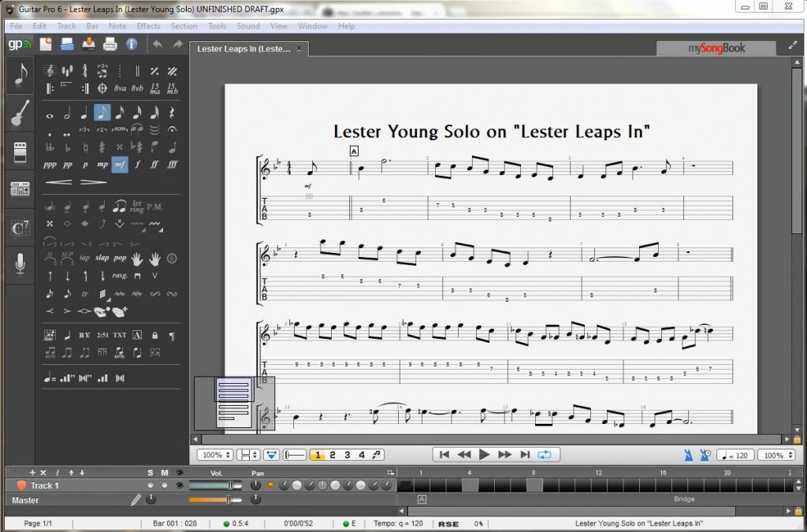Click the 4/4 time signature icon
The width and height of the screenshot is (807, 532).
click(84, 71)
